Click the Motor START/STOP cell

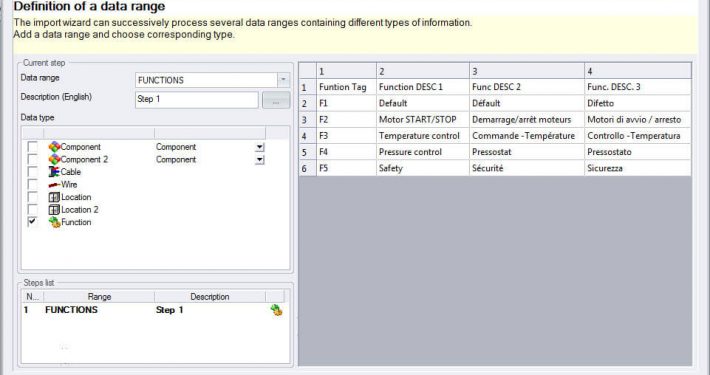pyautogui.click(x=423, y=120)
